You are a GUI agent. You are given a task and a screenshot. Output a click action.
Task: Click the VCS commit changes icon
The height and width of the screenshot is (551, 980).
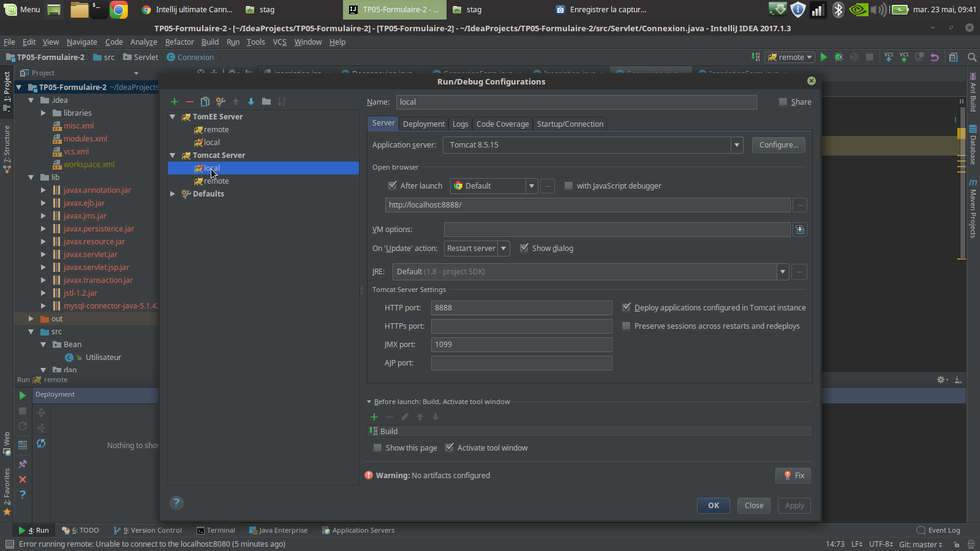(x=904, y=57)
